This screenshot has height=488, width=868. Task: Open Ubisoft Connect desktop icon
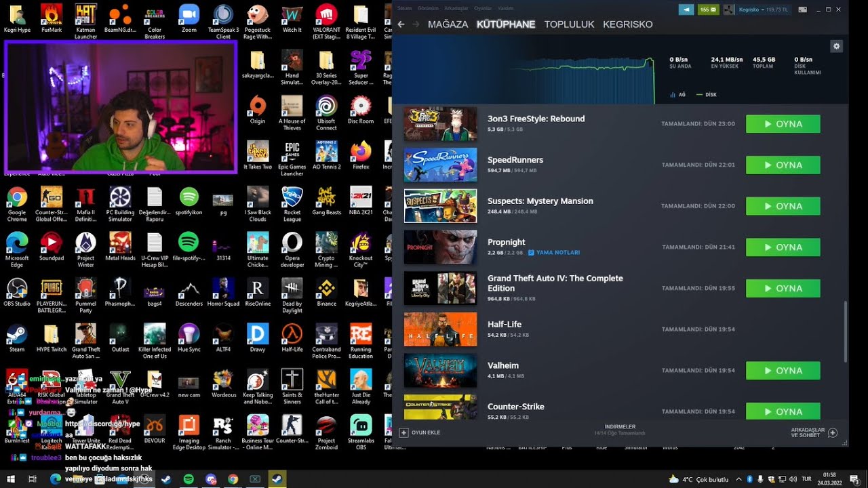pyautogui.click(x=326, y=113)
